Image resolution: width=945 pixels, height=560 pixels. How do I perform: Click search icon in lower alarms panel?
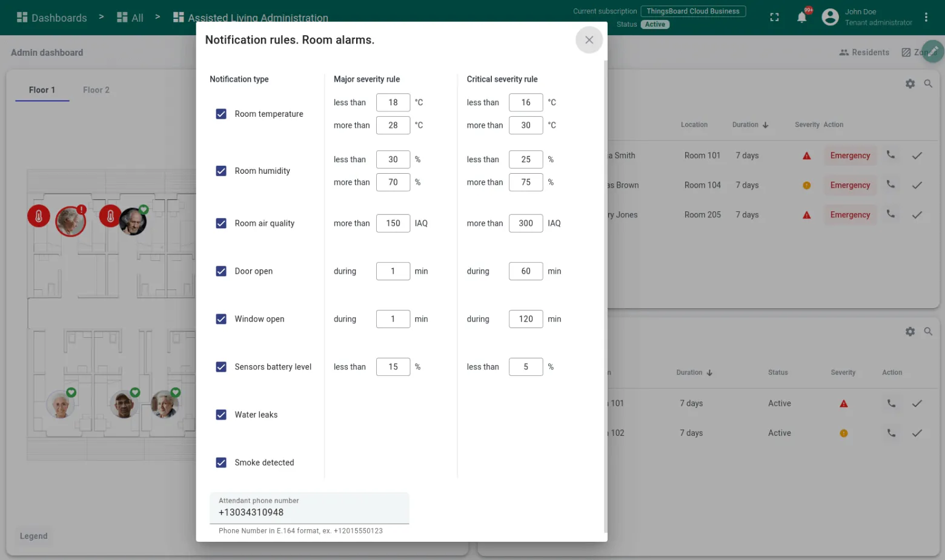tap(927, 332)
